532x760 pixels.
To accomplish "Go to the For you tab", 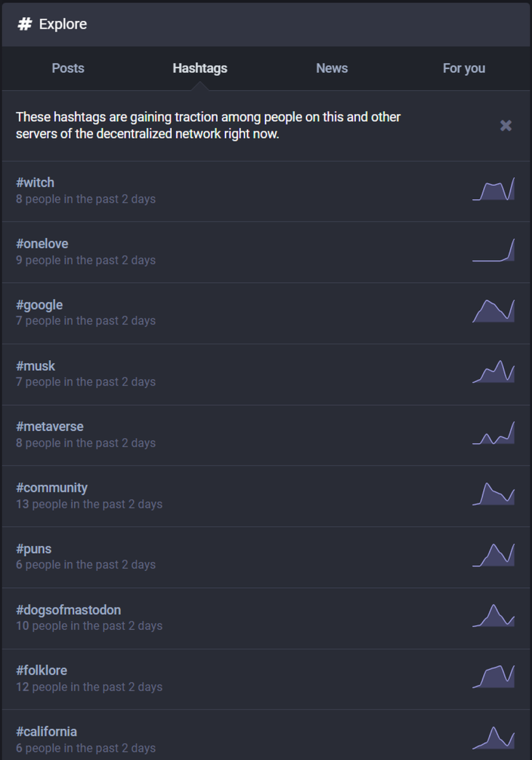I will (464, 68).
